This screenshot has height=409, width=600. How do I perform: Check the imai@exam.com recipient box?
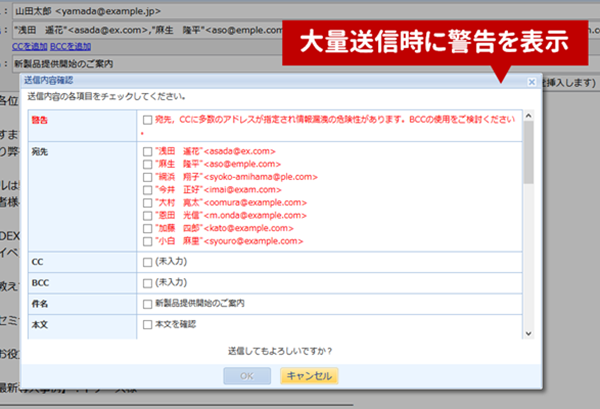tap(147, 190)
